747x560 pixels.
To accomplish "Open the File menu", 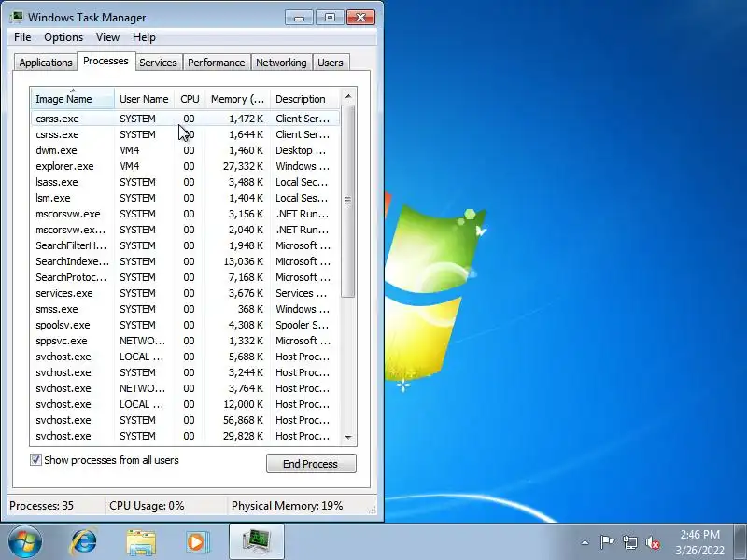I will (22, 37).
